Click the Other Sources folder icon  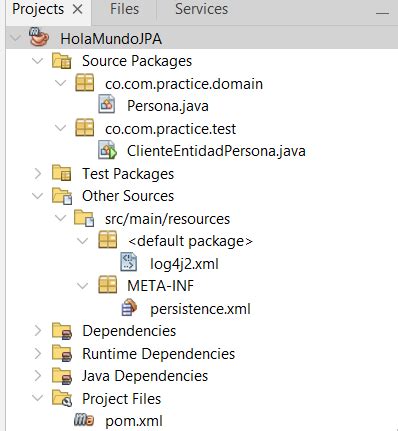click(62, 196)
